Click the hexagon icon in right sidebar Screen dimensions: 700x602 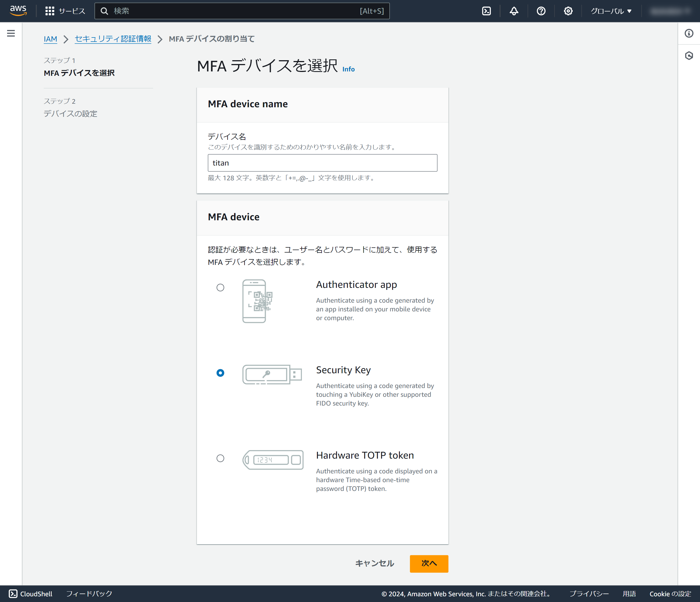pyautogui.click(x=689, y=56)
